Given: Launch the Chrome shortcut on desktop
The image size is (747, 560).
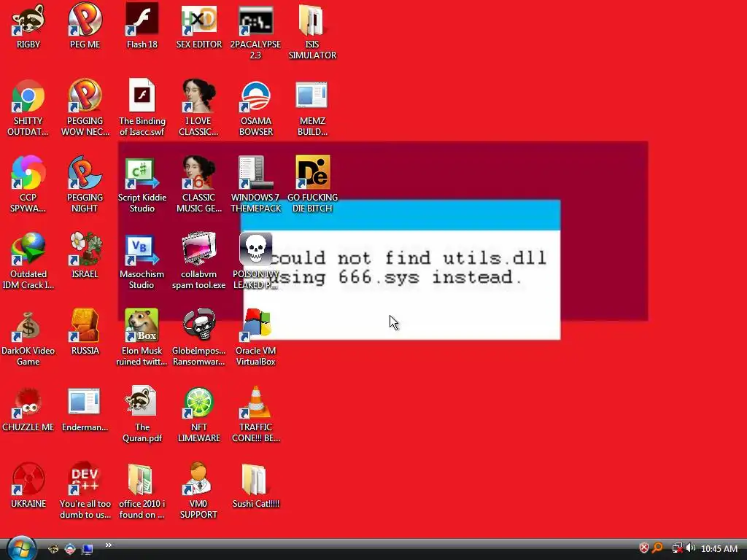Looking at the screenshot, I should coord(28,96).
